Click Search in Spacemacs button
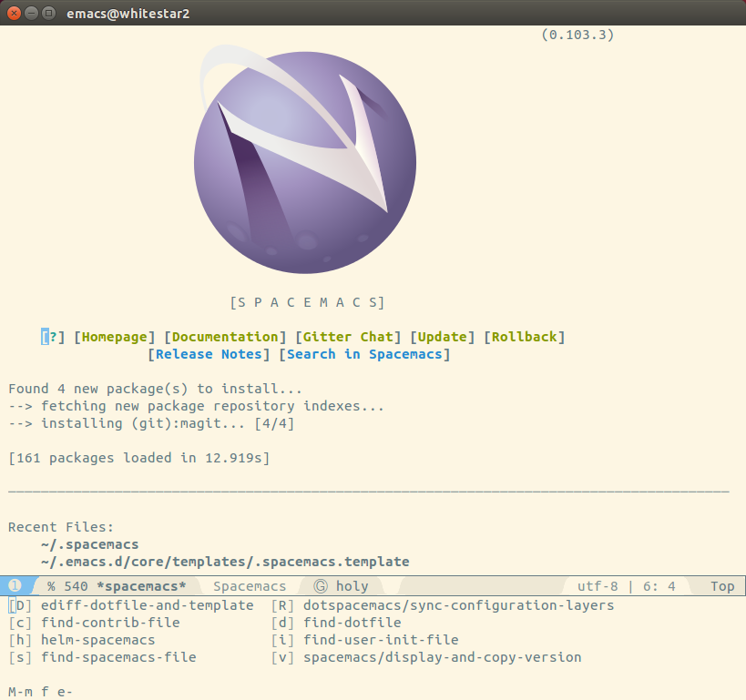This screenshot has height=700, width=746. (x=364, y=354)
